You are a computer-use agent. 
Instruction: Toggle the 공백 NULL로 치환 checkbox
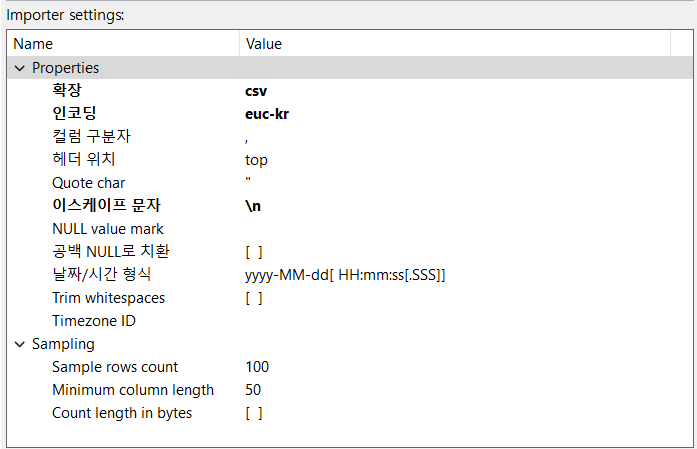coord(254,252)
